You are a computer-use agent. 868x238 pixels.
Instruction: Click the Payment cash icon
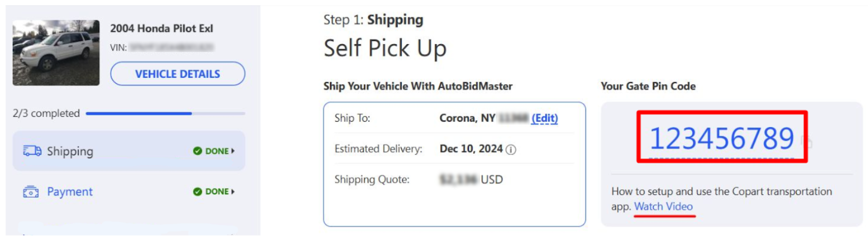(x=31, y=192)
